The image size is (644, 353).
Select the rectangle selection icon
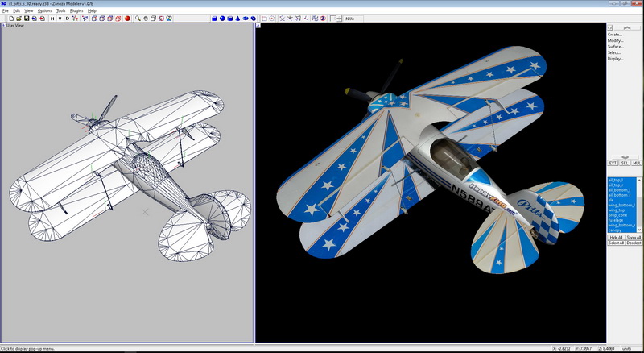[264, 19]
